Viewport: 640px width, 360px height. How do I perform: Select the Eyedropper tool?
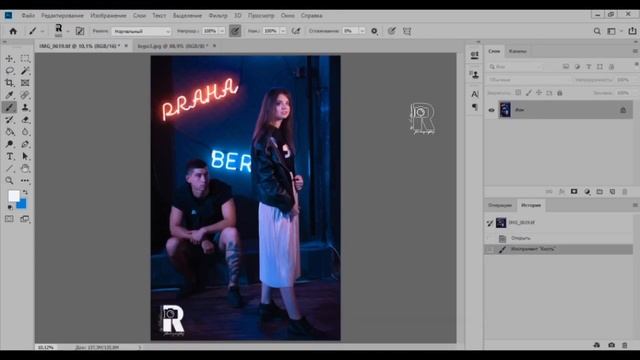(x=9, y=95)
